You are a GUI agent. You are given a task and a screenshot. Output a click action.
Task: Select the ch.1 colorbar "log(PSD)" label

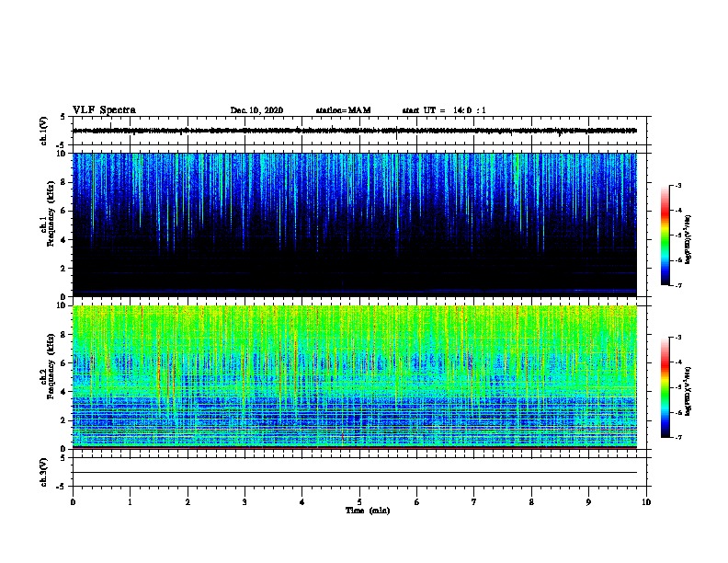click(688, 240)
